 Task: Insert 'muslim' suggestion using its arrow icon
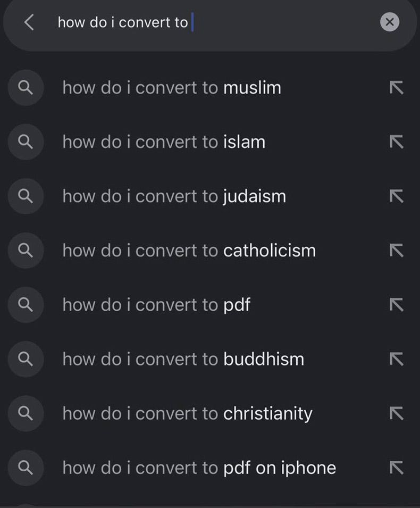(396, 88)
